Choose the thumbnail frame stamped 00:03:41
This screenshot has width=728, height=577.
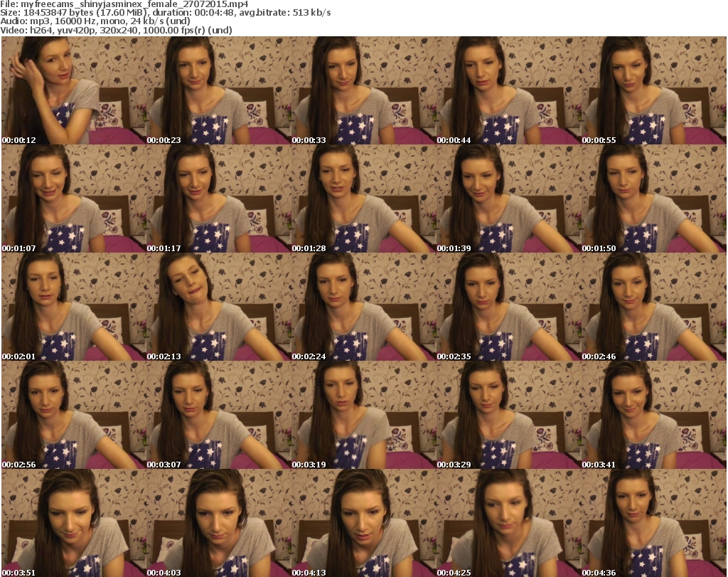[653, 415]
